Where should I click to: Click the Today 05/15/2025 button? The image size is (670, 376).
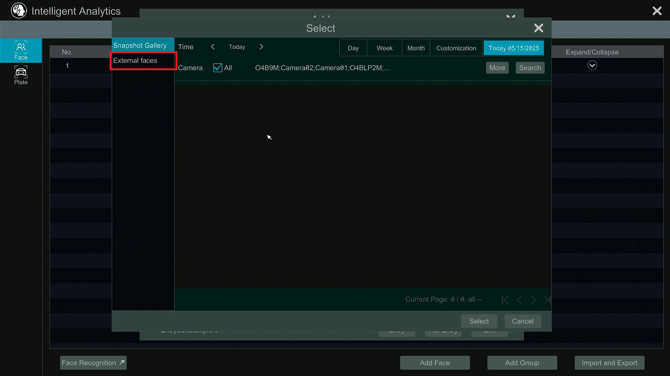514,48
